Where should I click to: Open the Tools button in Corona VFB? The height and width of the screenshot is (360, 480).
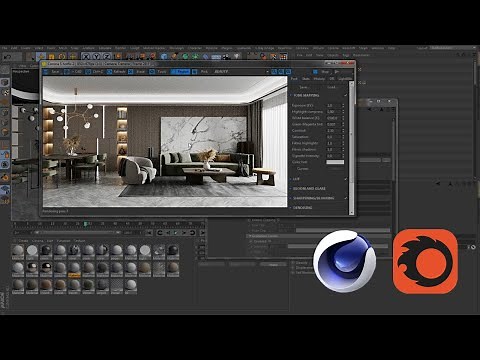[159, 72]
